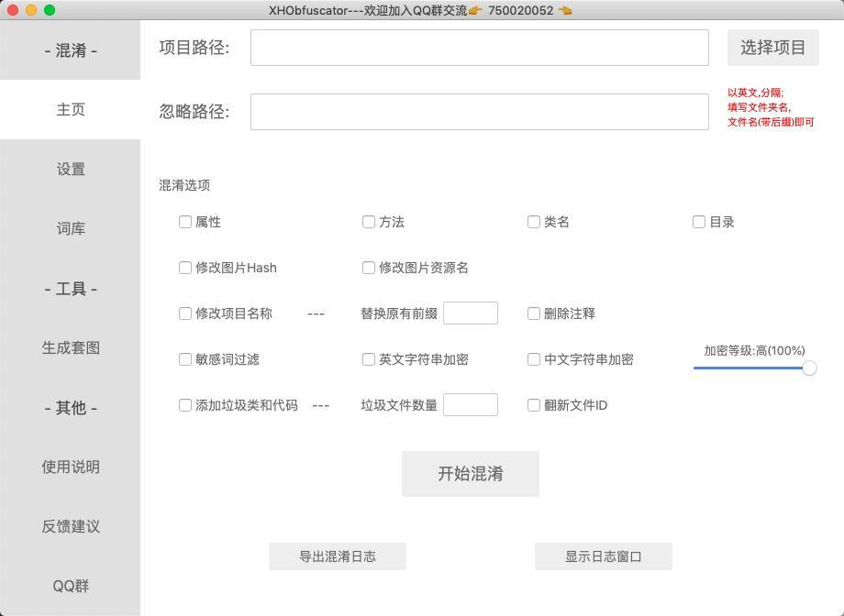Image resolution: width=844 pixels, height=616 pixels.
Task: Enable 修改图片Hash option
Action: click(x=184, y=267)
